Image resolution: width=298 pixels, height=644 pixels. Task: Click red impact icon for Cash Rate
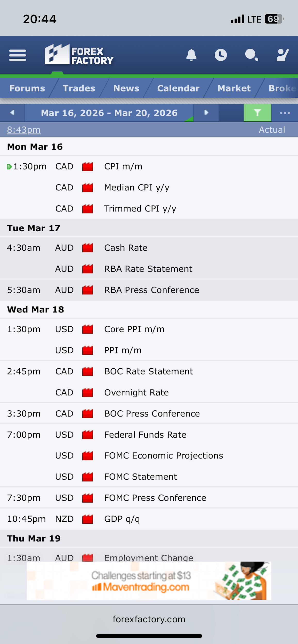click(x=87, y=248)
